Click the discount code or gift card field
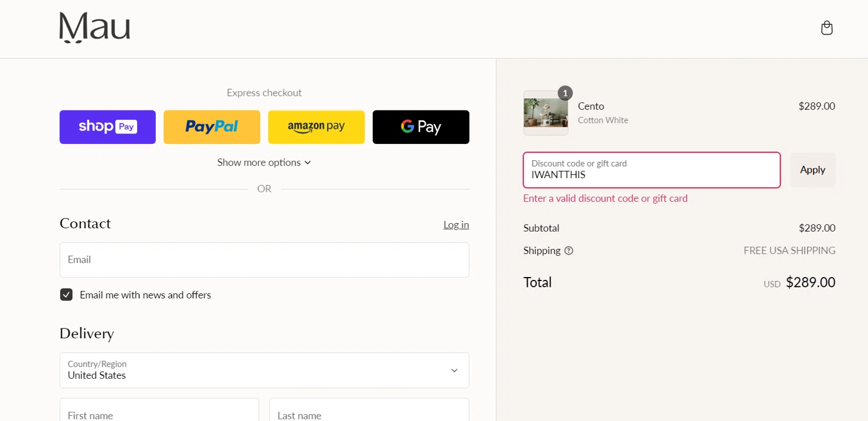The width and height of the screenshot is (868, 421). pos(652,170)
